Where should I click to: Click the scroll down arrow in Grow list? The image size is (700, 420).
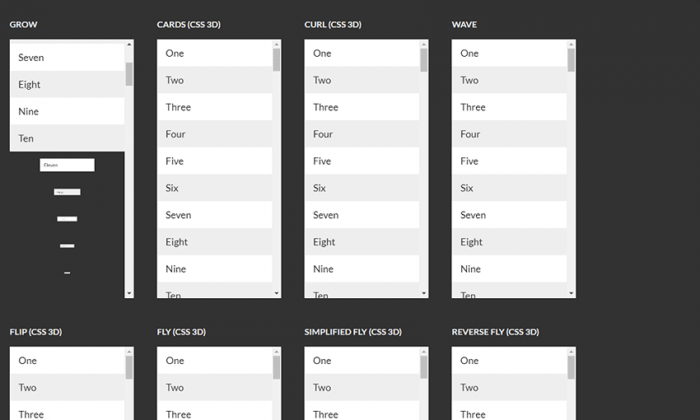click(x=129, y=293)
